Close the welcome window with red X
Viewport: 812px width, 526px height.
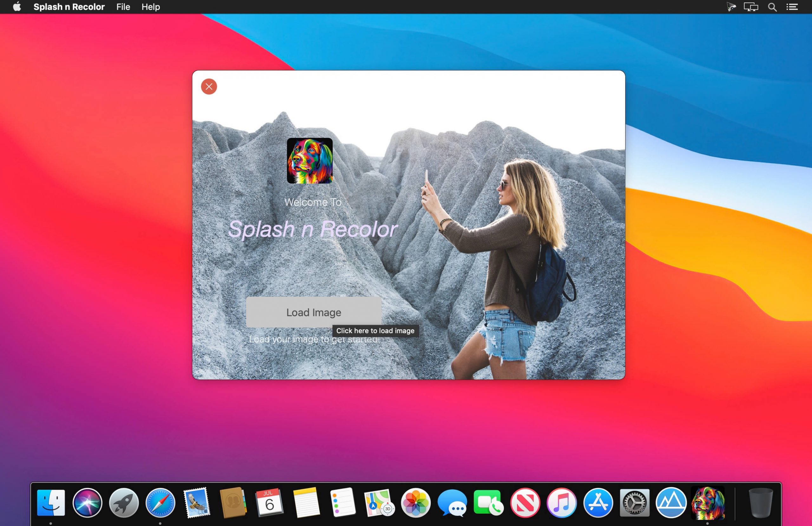coord(209,87)
